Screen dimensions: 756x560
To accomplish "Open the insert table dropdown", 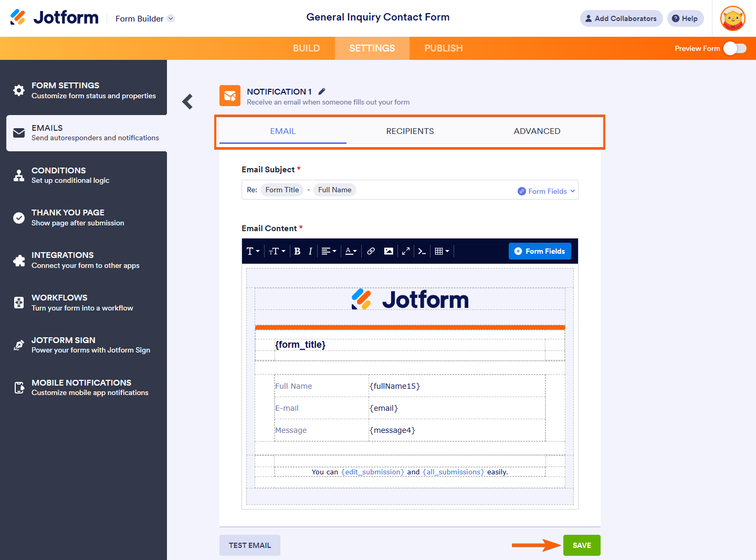I will 442,251.
